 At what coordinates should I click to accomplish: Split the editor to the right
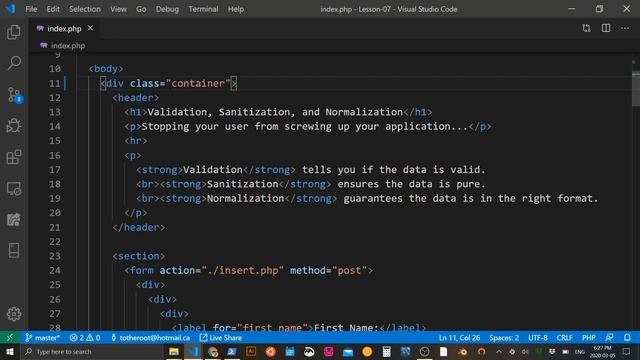point(606,28)
